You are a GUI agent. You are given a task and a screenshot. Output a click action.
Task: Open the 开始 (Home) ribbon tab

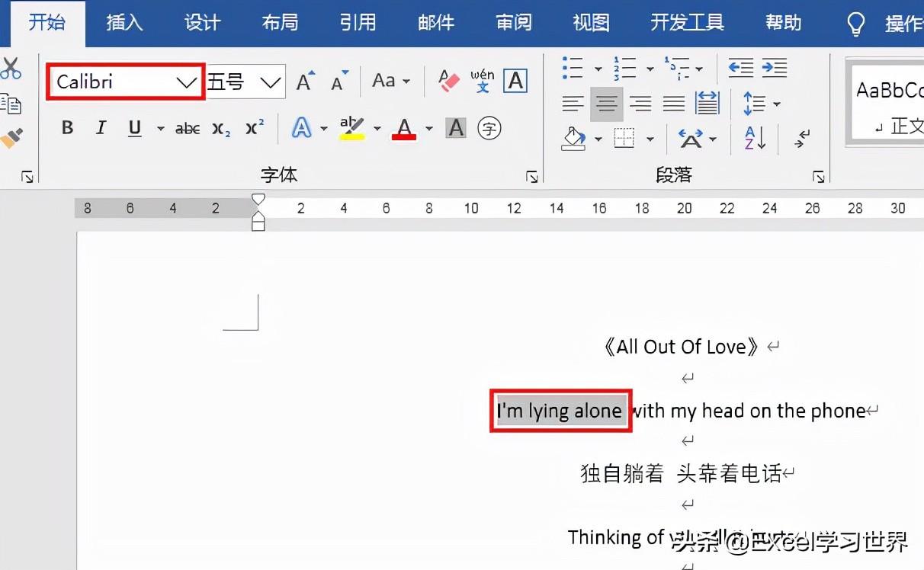pos(47,22)
